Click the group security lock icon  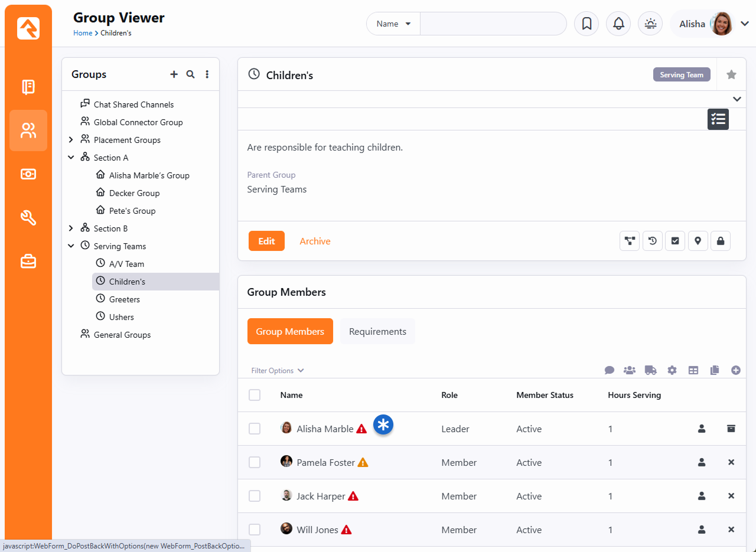coord(721,241)
